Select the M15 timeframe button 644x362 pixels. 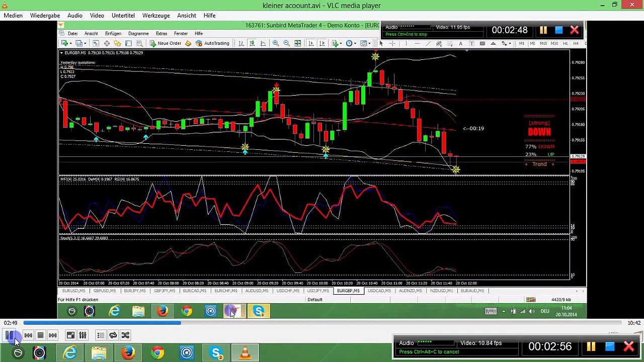click(543, 43)
